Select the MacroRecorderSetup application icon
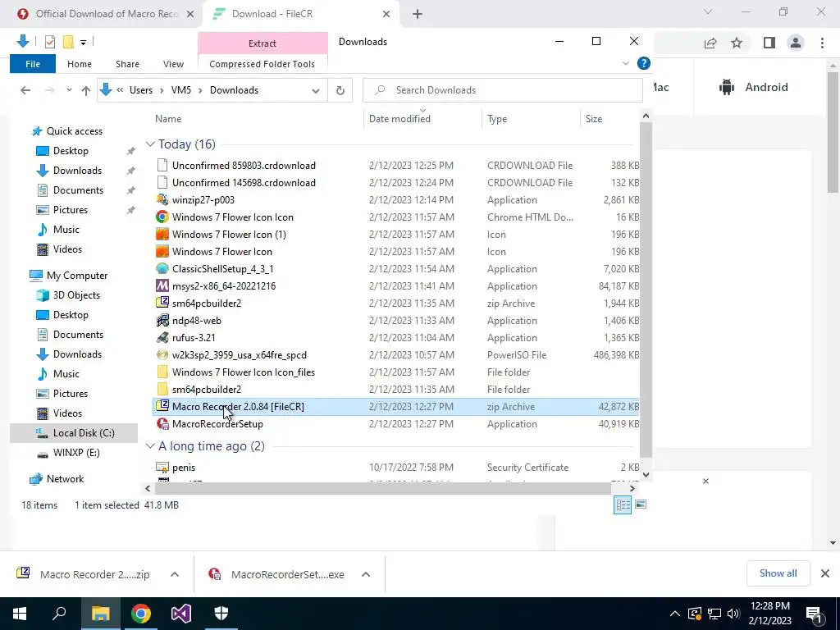Image resolution: width=840 pixels, height=630 pixels. coord(162,424)
